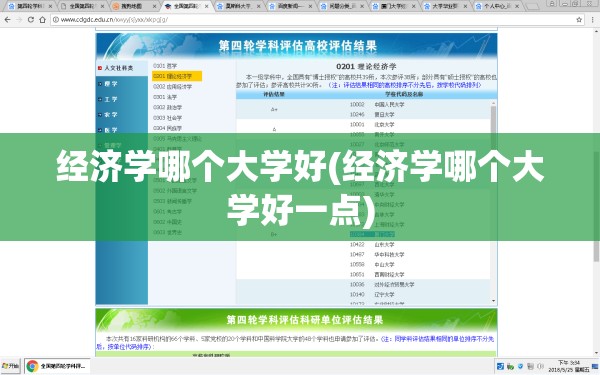
Task: Open the Windows Start button
Action: point(11,366)
